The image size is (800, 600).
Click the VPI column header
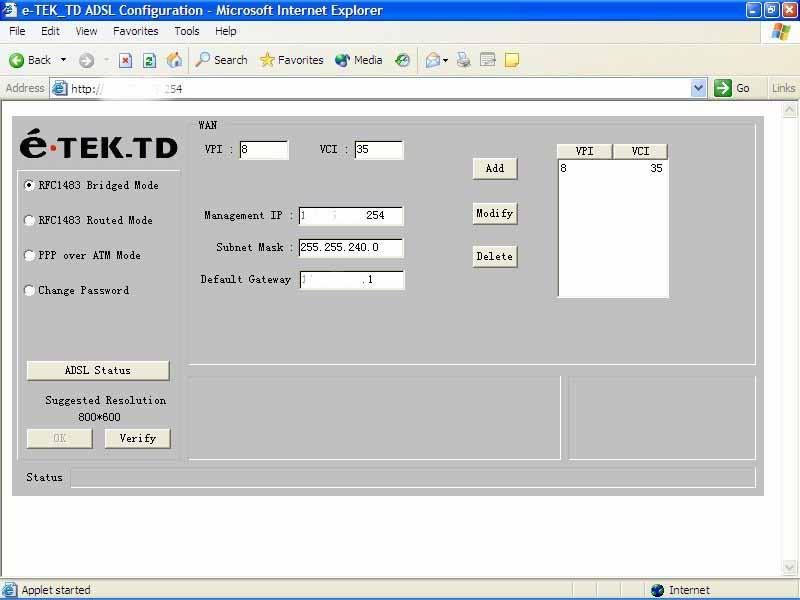click(x=585, y=151)
